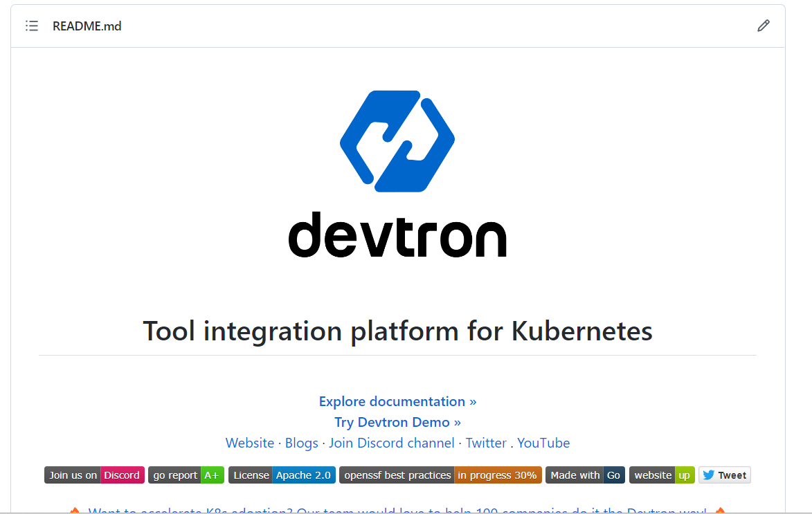This screenshot has width=812, height=514.
Task: Click the Made with Go badge
Action: click(x=585, y=475)
